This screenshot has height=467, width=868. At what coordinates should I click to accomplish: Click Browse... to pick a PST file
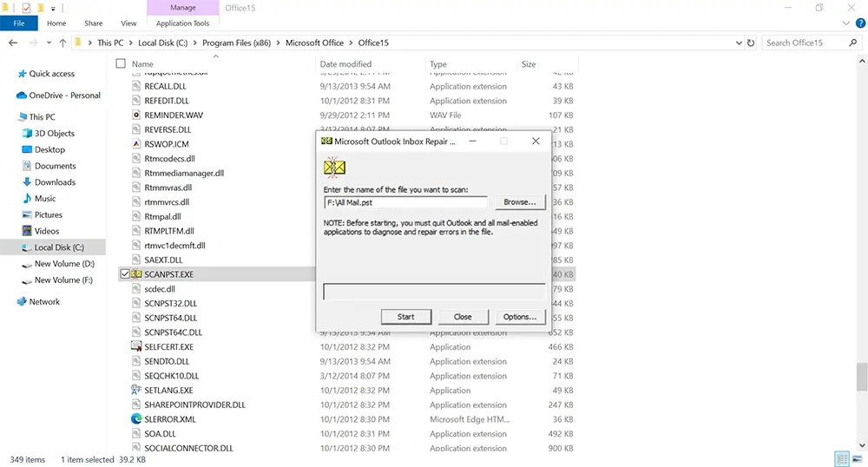pyautogui.click(x=520, y=202)
